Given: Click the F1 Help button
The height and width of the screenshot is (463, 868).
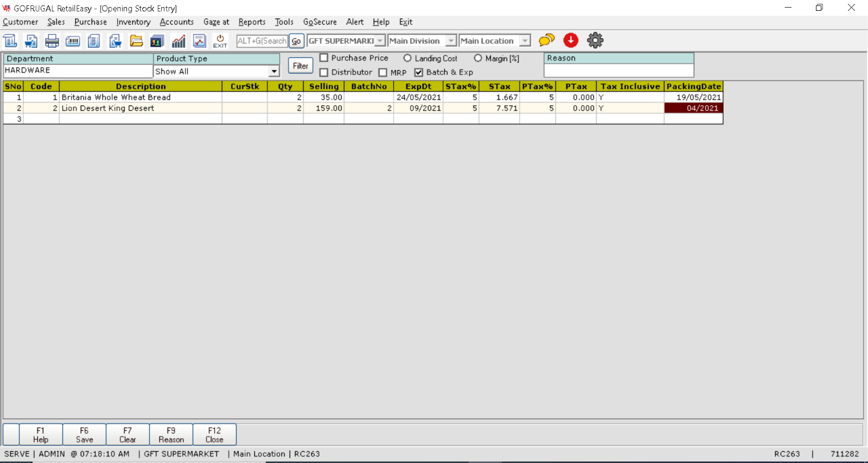Looking at the screenshot, I should click(x=41, y=435).
